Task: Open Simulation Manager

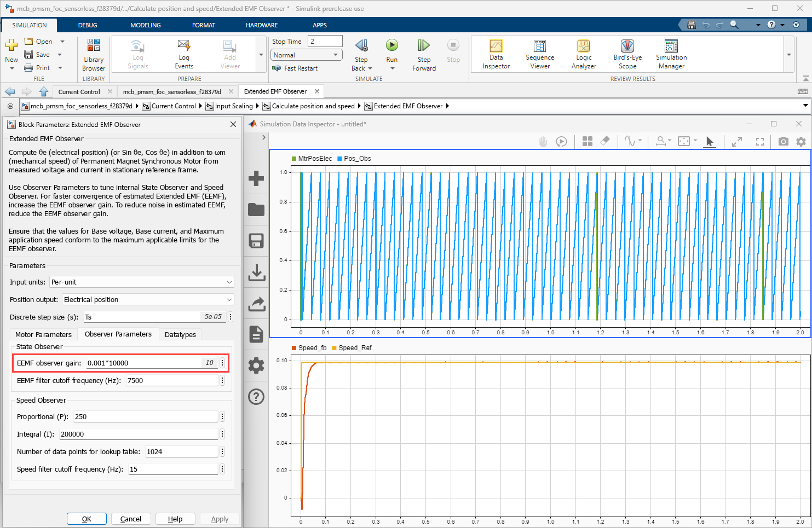Action: (x=671, y=54)
